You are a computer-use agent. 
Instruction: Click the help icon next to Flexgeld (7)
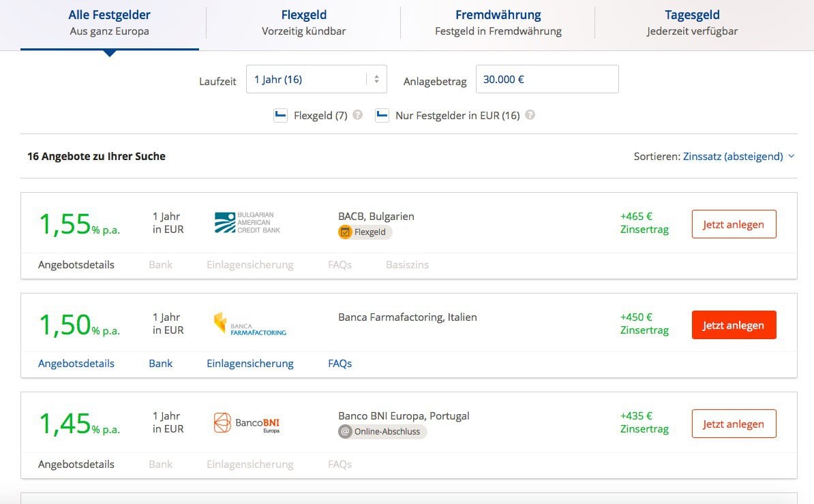click(358, 114)
